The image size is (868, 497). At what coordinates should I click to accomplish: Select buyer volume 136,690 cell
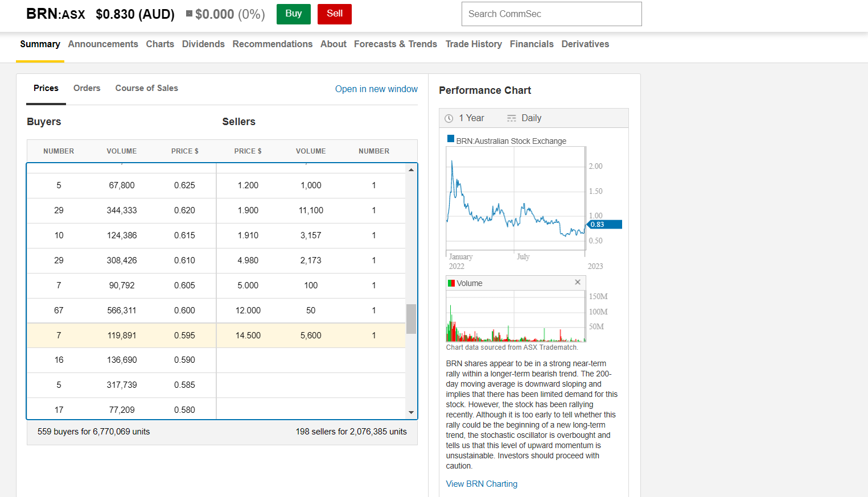coord(122,360)
